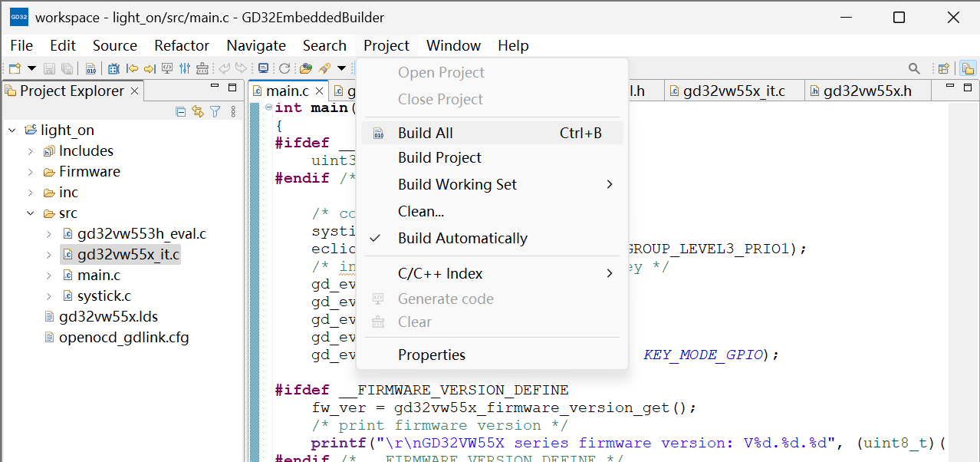The height and width of the screenshot is (462, 980).
Task: Click the Save toolbar icon
Action: coord(50,68)
